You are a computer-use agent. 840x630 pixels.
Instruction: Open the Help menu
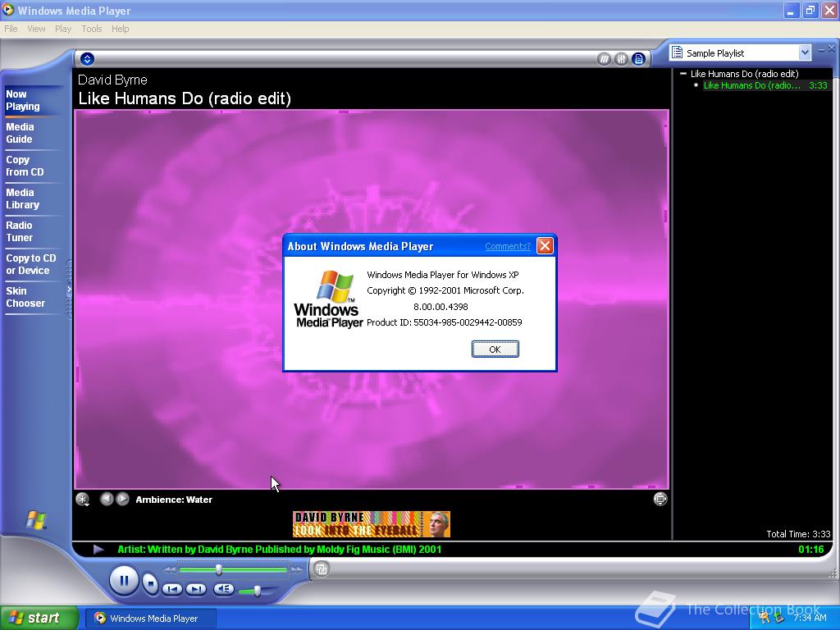tap(121, 29)
